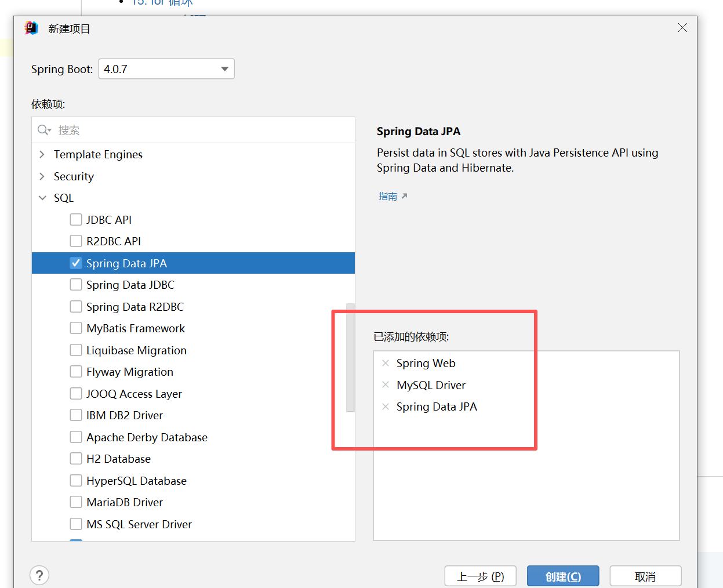This screenshot has width=723, height=588.
Task: Click the IntelliJ IDEA logo in title bar
Action: point(31,28)
